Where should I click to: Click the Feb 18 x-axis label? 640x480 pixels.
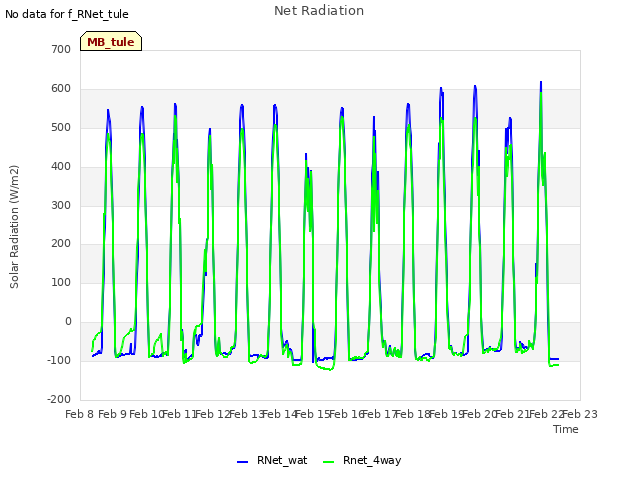coord(413,414)
